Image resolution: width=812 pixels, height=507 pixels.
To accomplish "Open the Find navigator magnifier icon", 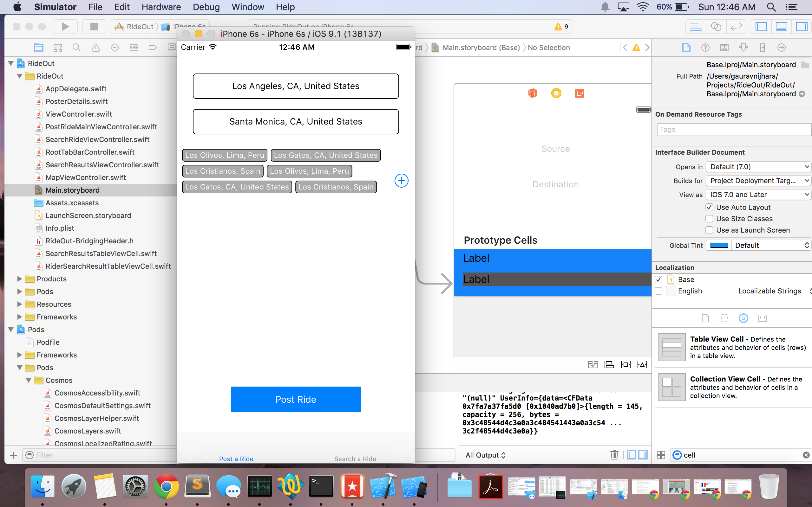I will coord(76,48).
